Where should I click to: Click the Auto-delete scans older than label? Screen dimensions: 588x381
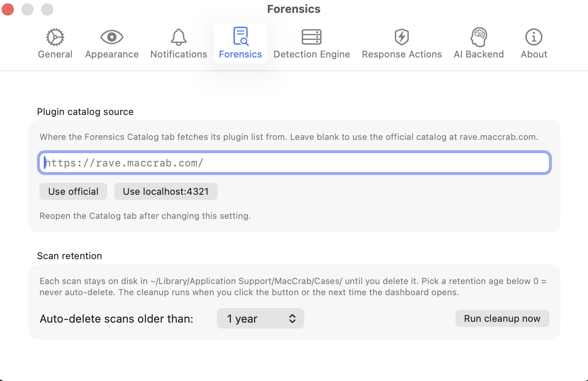pyautogui.click(x=117, y=319)
